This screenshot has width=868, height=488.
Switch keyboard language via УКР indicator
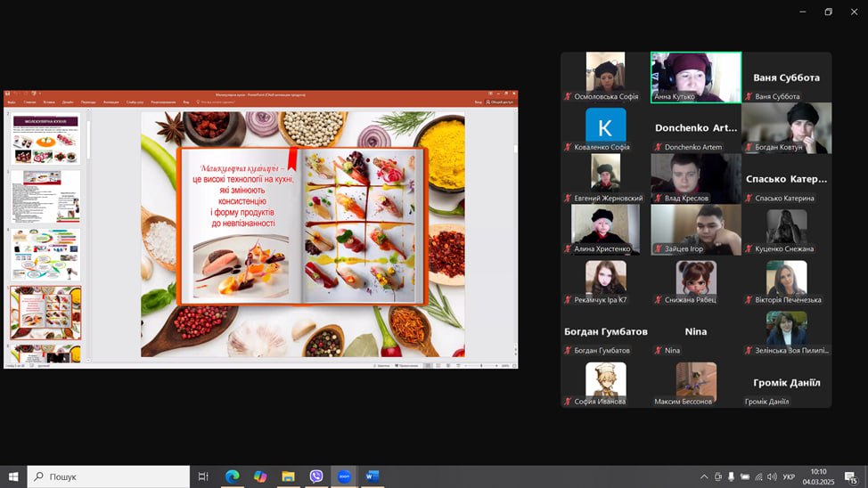pos(789,477)
